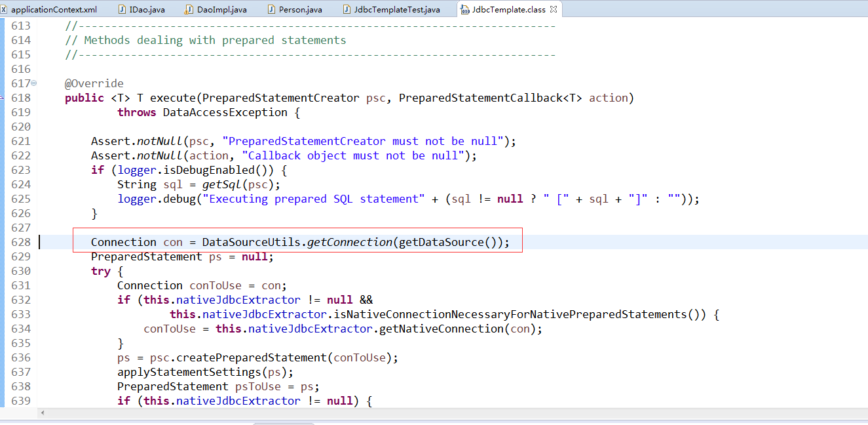Click the class file icon of JdbcTemplate.class
The image size is (868, 425).
click(464, 10)
